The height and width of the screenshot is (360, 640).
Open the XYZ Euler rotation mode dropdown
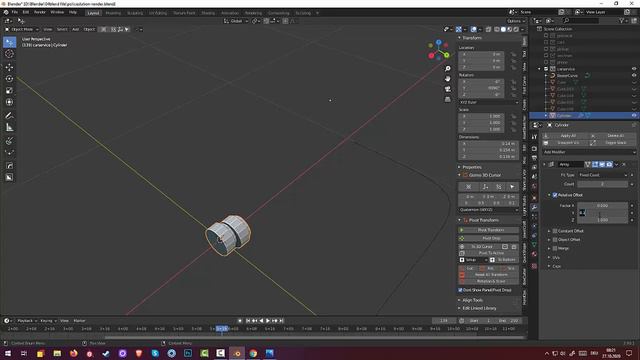[489, 102]
